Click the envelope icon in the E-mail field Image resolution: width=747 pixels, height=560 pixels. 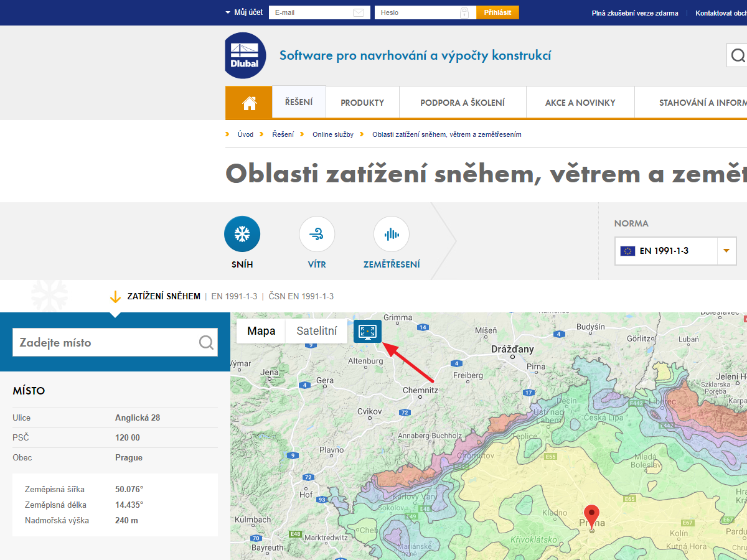pos(360,12)
